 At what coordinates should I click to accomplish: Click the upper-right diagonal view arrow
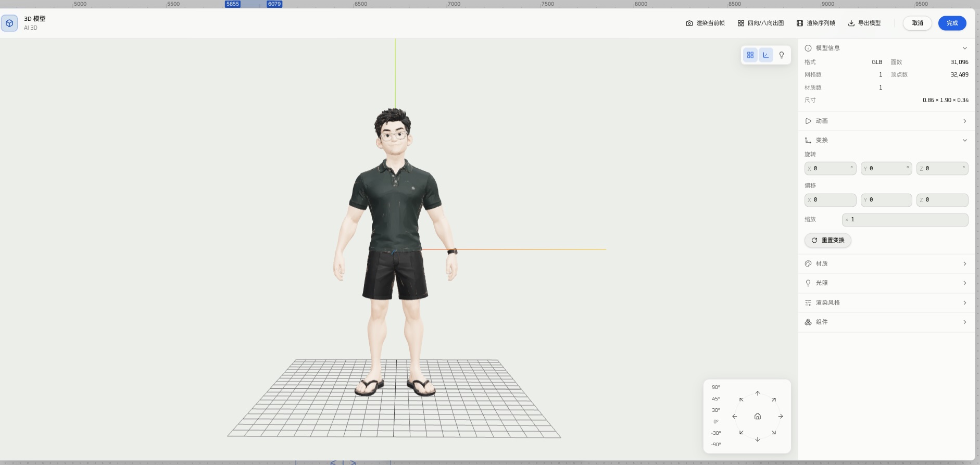774,400
